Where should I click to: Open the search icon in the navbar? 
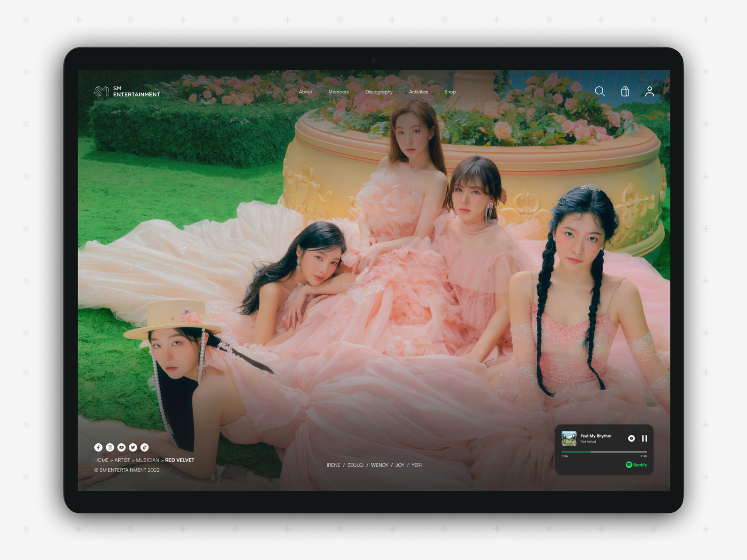600,92
